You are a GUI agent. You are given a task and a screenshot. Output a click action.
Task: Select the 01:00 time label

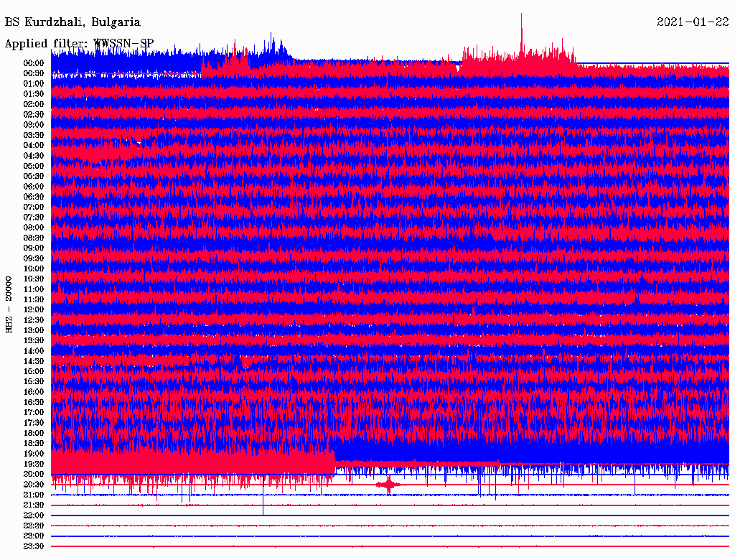[34, 83]
